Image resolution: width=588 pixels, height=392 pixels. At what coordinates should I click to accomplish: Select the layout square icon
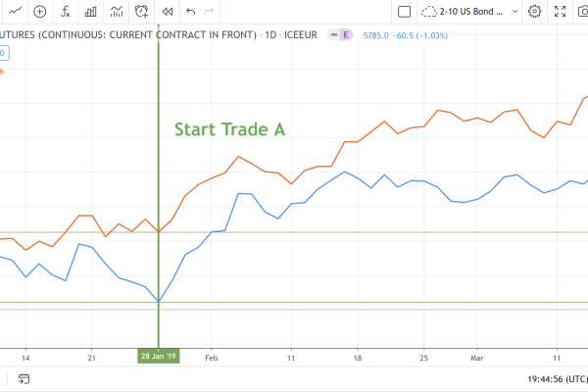point(405,12)
